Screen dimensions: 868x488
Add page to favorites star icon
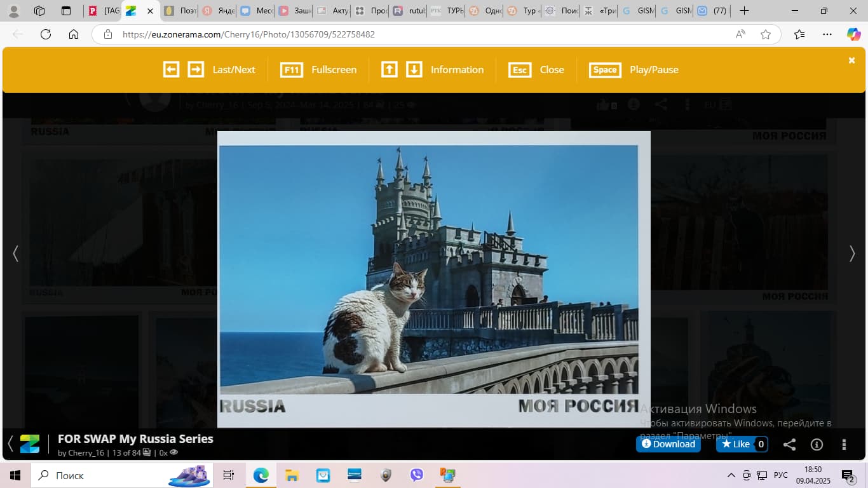(766, 34)
